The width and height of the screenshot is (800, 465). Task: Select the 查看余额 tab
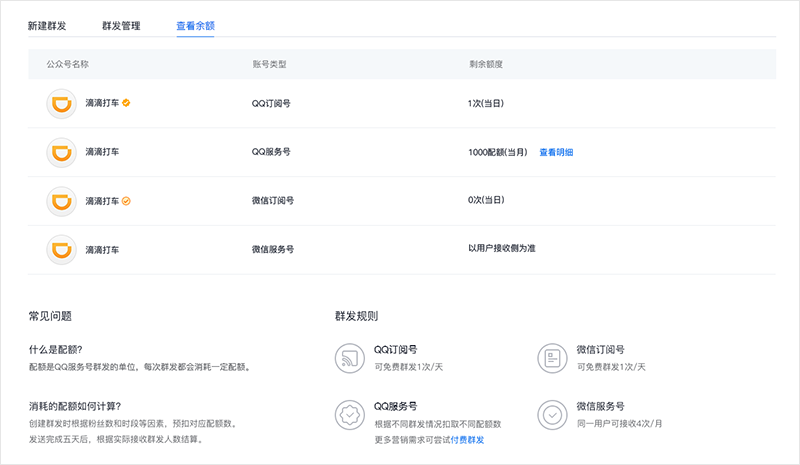click(195, 26)
